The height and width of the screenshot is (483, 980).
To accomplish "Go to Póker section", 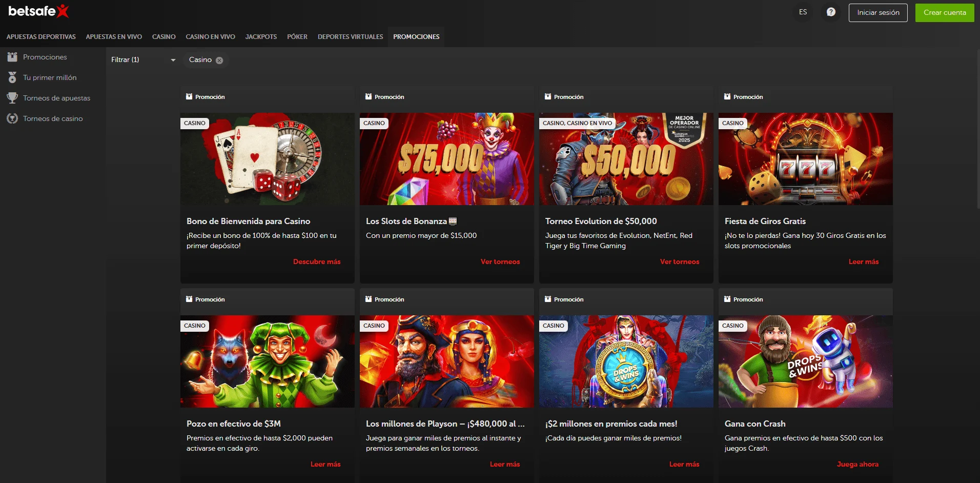I will click(x=297, y=37).
